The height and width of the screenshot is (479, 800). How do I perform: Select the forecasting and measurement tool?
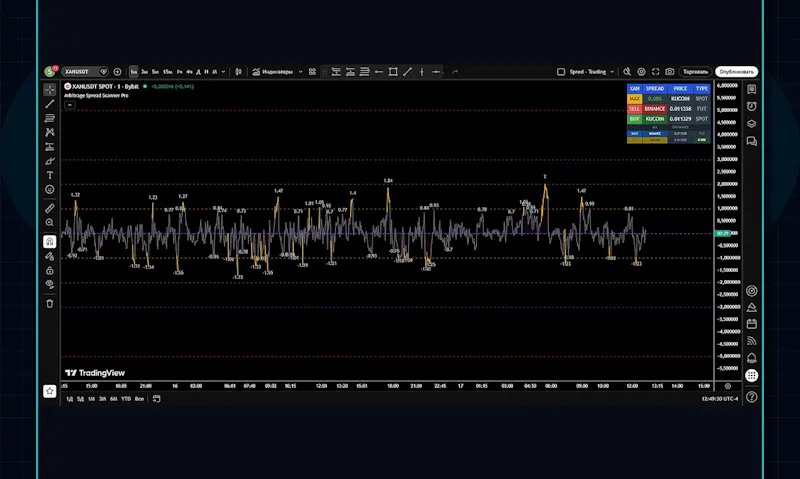tap(49, 147)
